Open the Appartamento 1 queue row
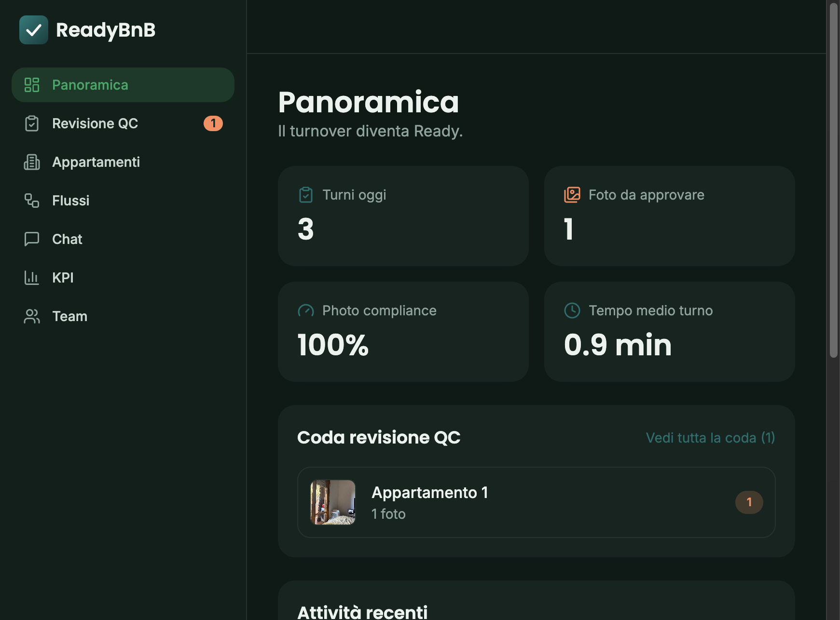The height and width of the screenshot is (620, 840). pyautogui.click(x=537, y=502)
